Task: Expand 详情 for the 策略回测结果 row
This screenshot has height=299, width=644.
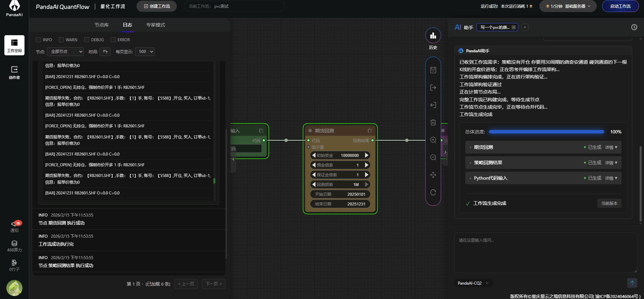Action: coord(611,163)
